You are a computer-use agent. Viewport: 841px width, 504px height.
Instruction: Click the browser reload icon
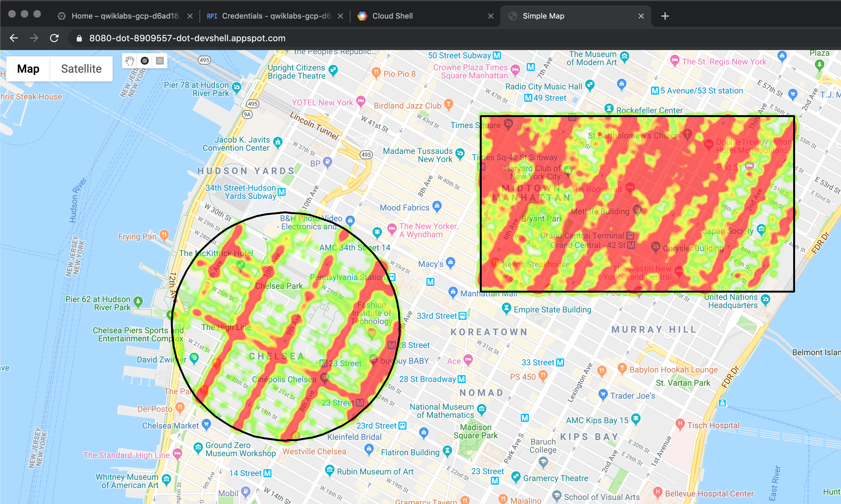pos(54,38)
